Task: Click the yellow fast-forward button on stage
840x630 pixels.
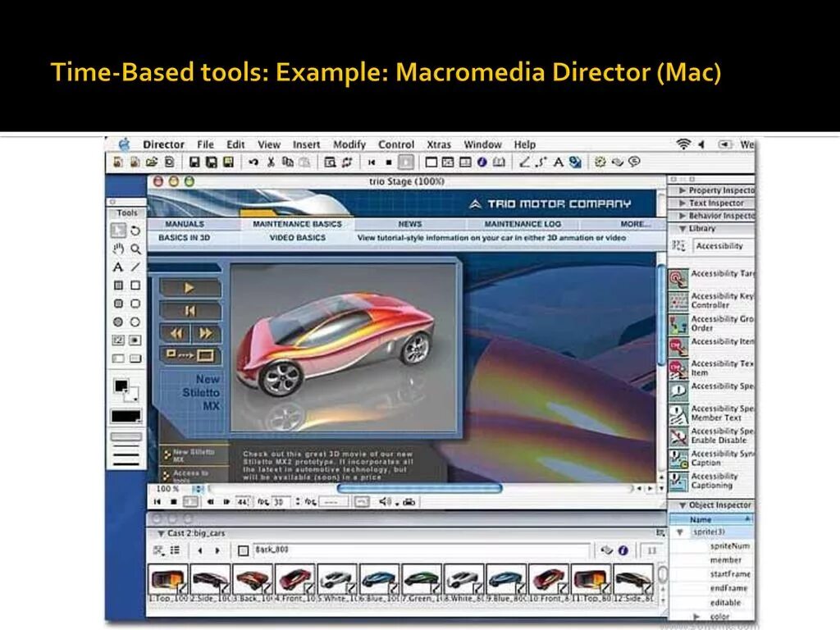Action: click(x=205, y=333)
